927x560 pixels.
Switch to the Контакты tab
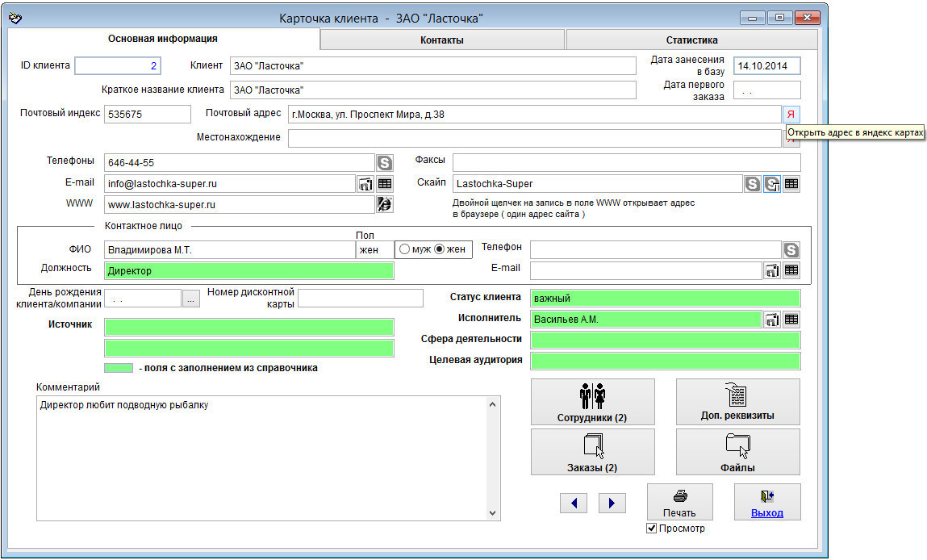click(442, 40)
